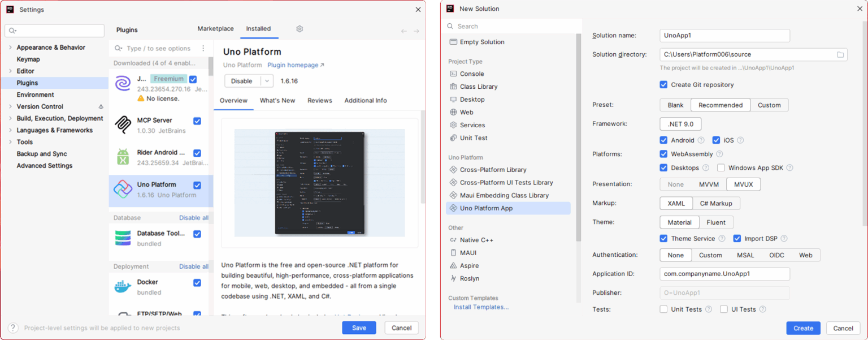
Task: Click the Create button
Action: click(803, 328)
